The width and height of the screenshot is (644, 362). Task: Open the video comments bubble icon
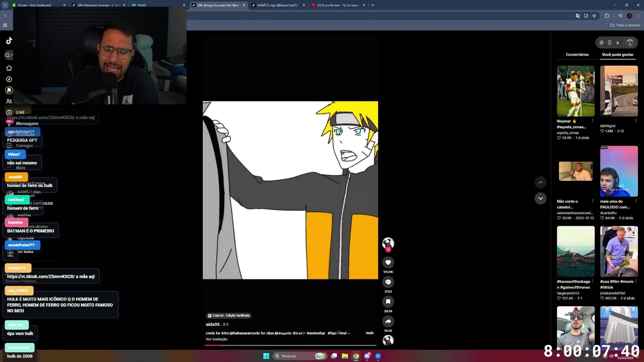[x=388, y=282]
